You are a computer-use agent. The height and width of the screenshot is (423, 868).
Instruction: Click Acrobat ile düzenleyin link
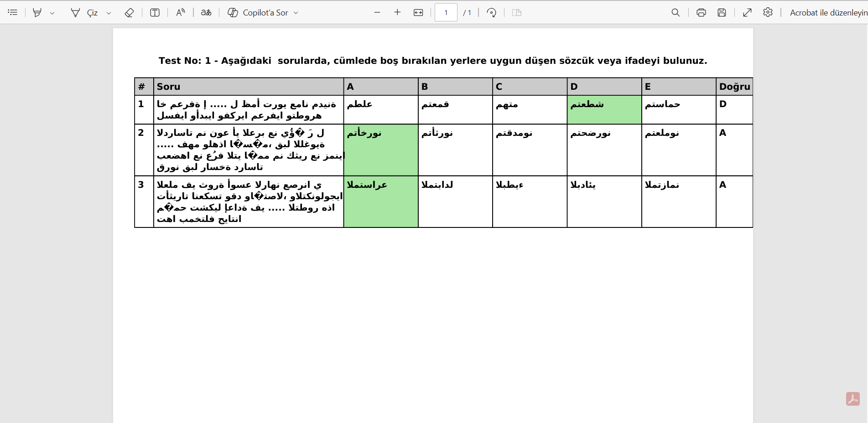[829, 12]
